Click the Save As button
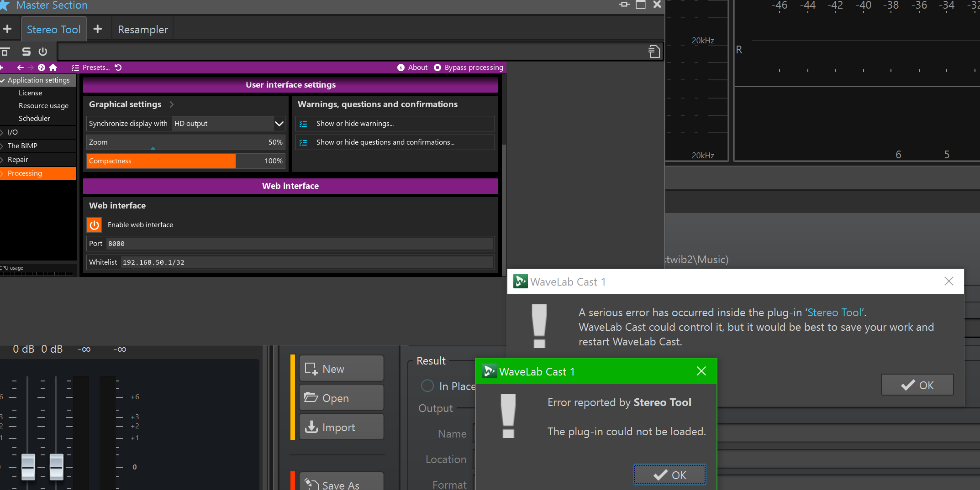 pyautogui.click(x=342, y=482)
